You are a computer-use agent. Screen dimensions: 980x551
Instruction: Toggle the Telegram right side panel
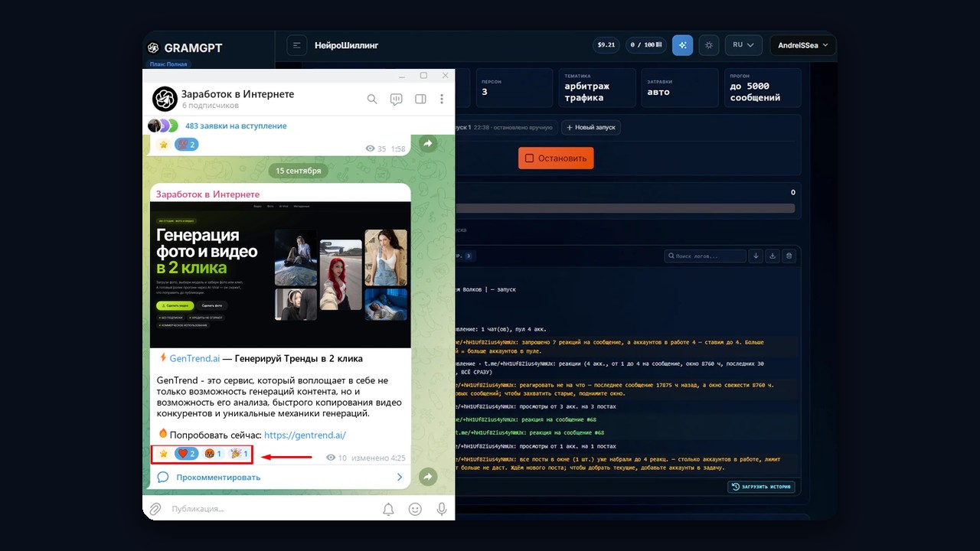point(420,99)
